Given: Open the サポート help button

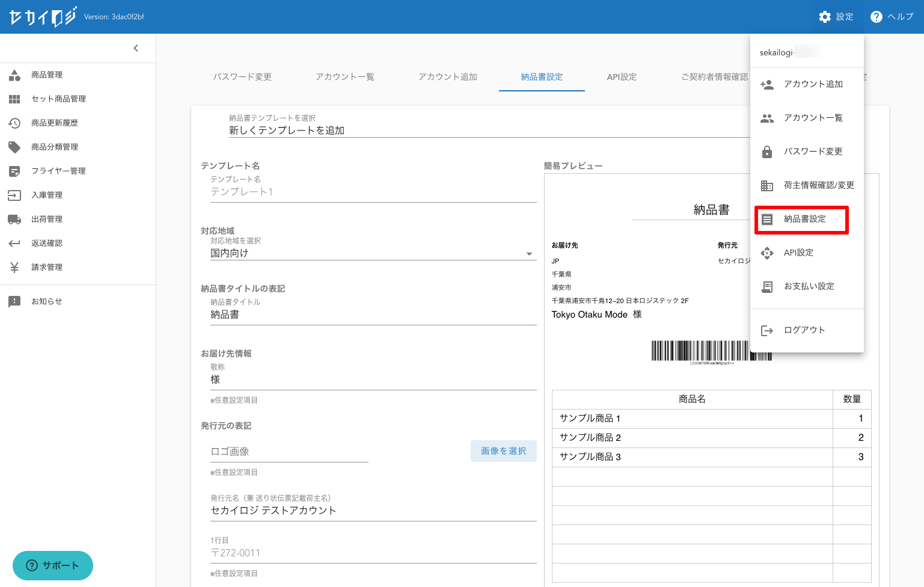Looking at the screenshot, I should (x=53, y=565).
